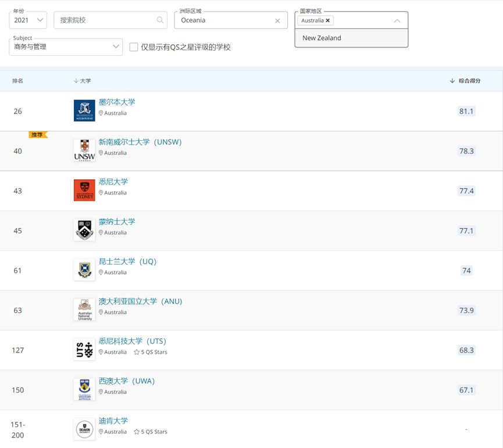This screenshot has width=503, height=448.
Task: Click the ANU logo thumbnail
Action: coord(84,310)
